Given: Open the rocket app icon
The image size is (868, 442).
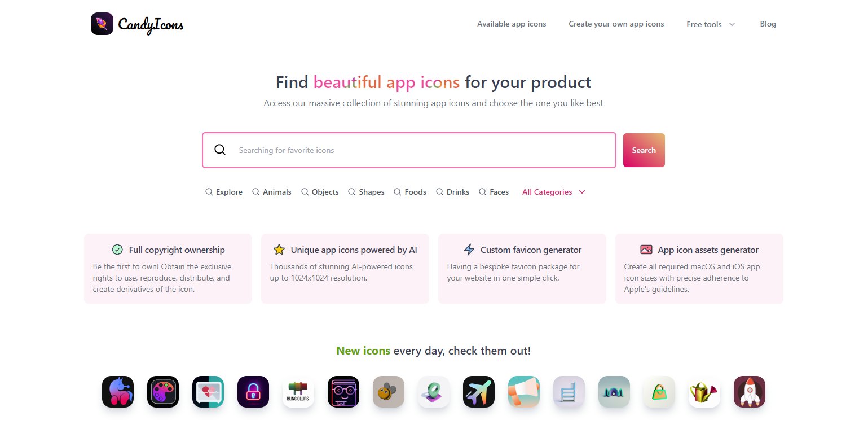Looking at the screenshot, I should [749, 392].
